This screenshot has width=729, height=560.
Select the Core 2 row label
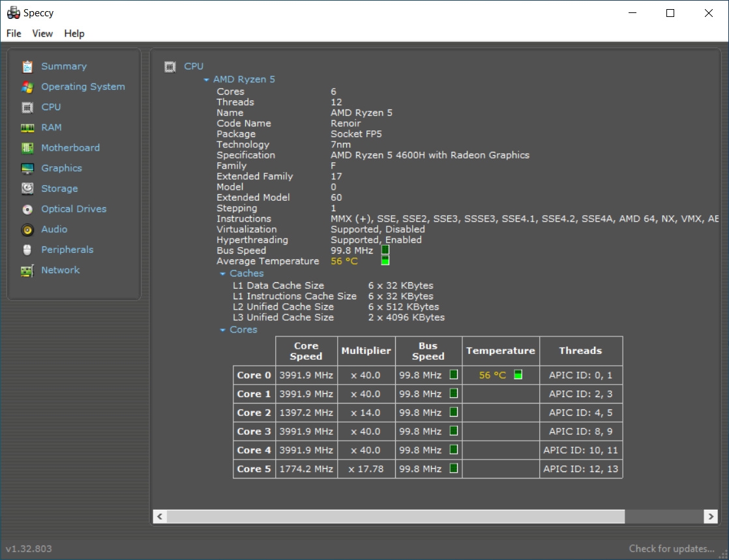[x=254, y=413]
